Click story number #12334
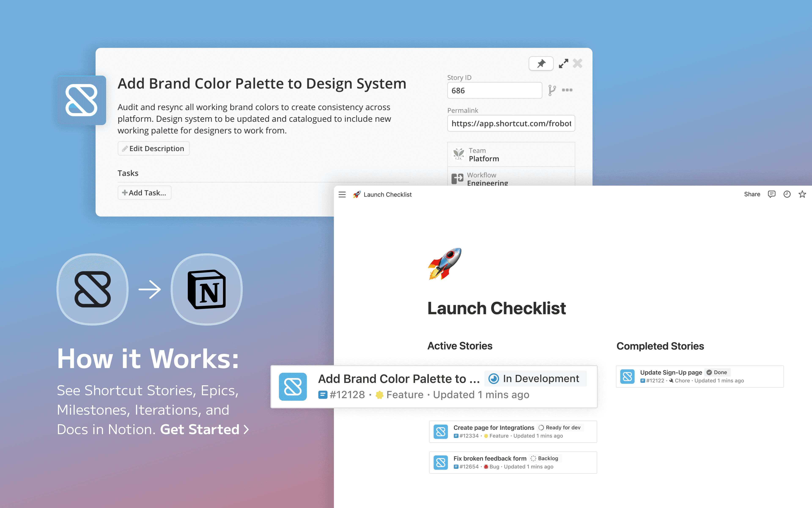 (469, 436)
